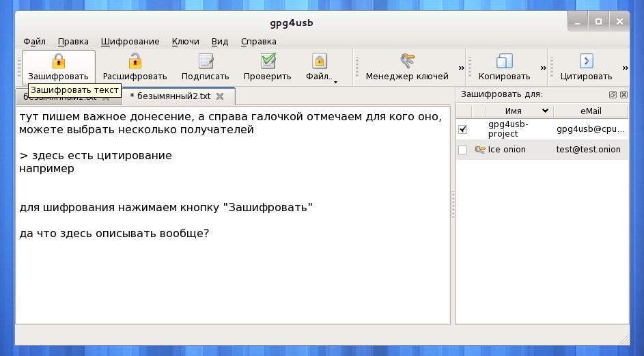Click the quoted line "> здесь есть цитирование"

[96, 156]
